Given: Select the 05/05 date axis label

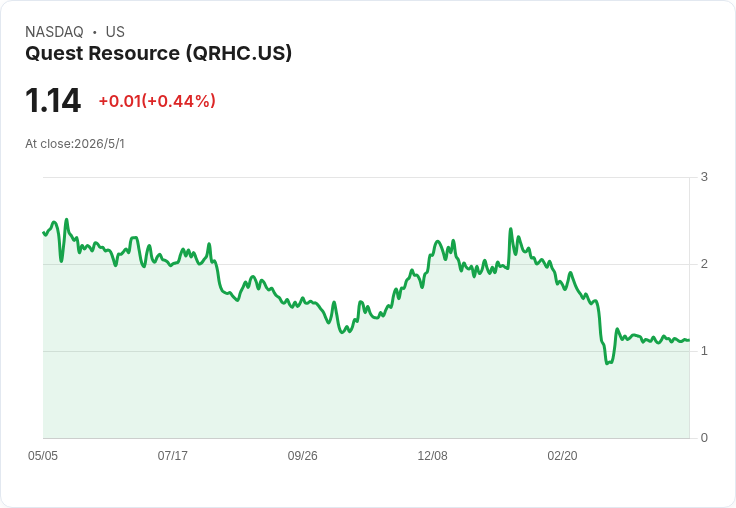Looking at the screenshot, I should pos(43,456).
